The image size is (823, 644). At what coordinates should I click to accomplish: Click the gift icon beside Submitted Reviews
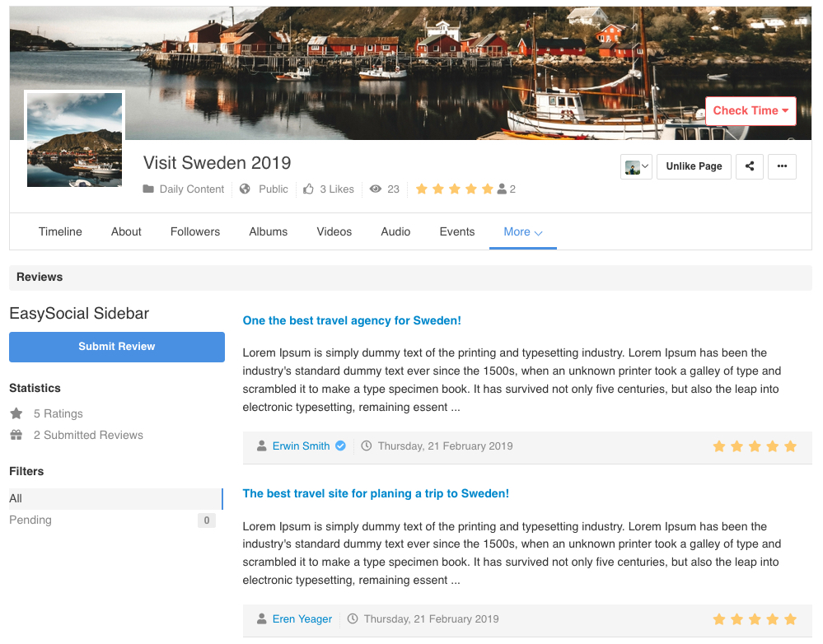click(16, 435)
